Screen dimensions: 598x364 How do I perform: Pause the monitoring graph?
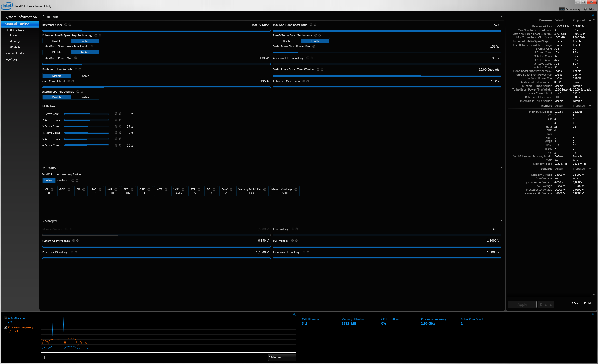44,357
